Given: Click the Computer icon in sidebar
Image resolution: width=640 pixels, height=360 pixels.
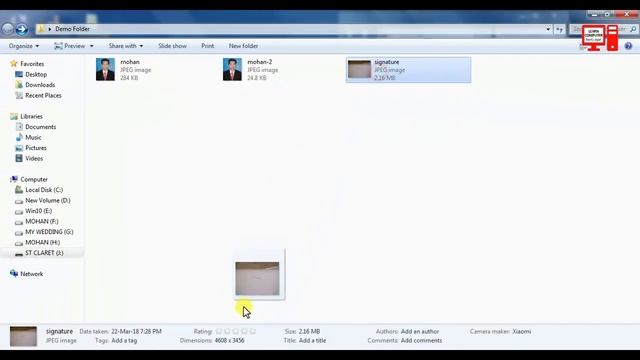Looking at the screenshot, I should [x=14, y=179].
